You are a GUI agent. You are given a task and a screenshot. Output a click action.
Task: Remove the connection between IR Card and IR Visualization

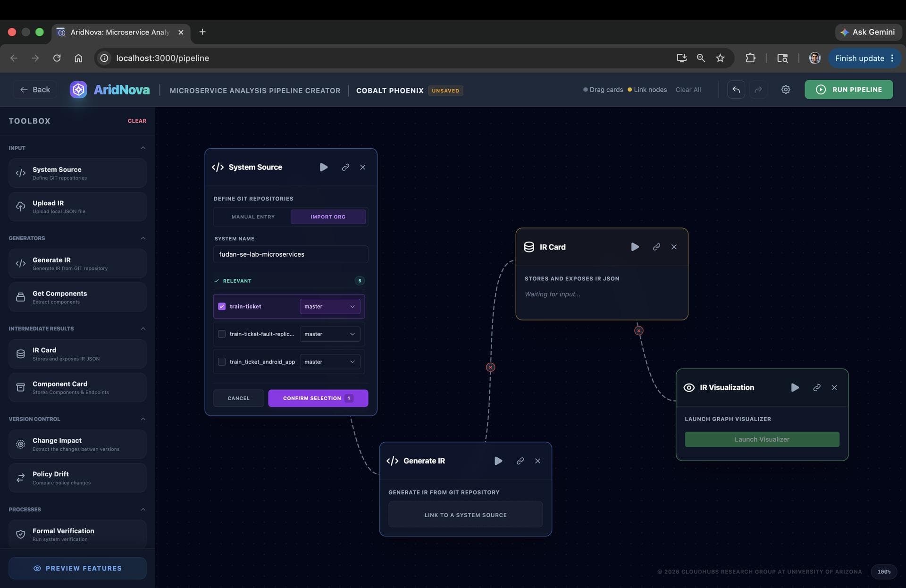coord(639,331)
